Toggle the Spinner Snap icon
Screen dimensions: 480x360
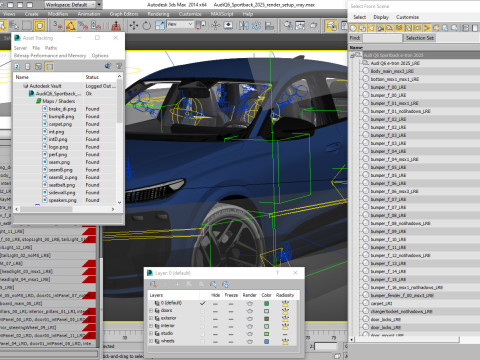tap(96, 25)
